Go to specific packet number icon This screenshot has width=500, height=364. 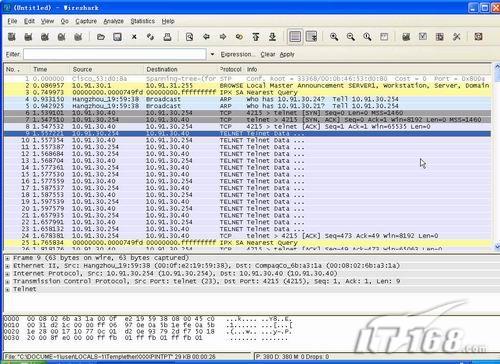[x=239, y=37]
